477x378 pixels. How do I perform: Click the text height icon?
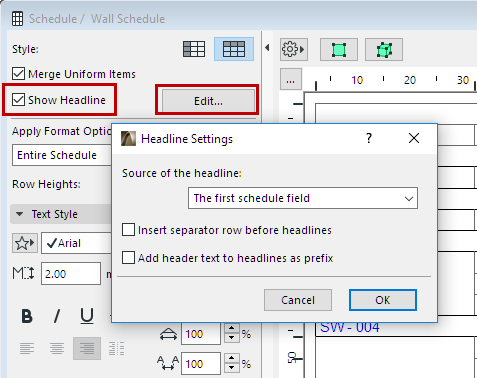pyautogui.click(x=23, y=273)
